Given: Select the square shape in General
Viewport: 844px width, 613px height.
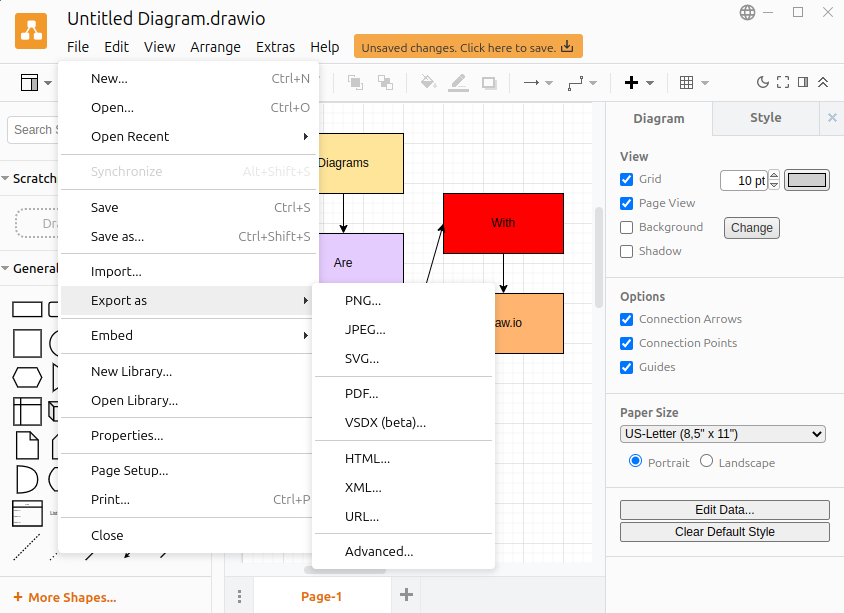Looking at the screenshot, I should (x=27, y=343).
